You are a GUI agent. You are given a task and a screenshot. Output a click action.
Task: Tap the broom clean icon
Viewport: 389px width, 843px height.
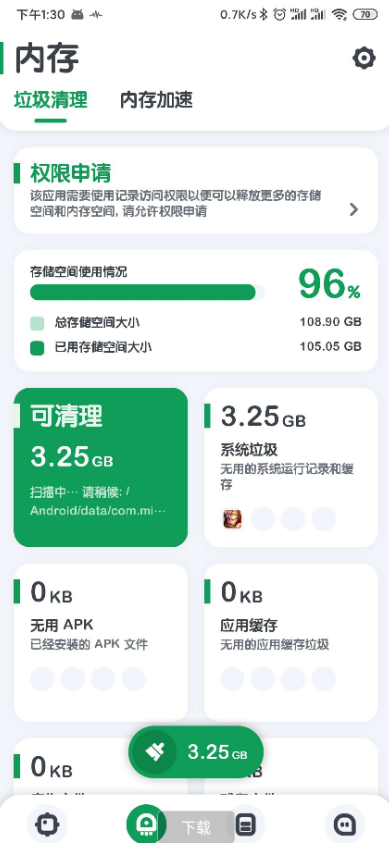click(x=154, y=752)
